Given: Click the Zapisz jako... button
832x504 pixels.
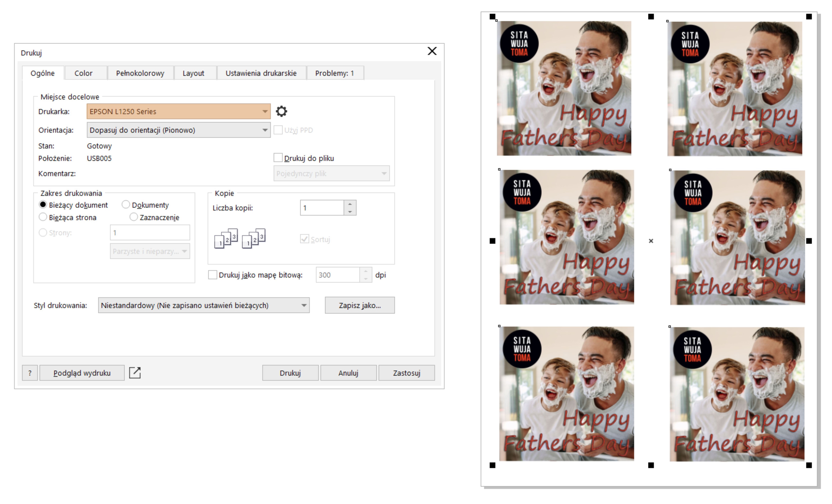Looking at the screenshot, I should pyautogui.click(x=360, y=305).
